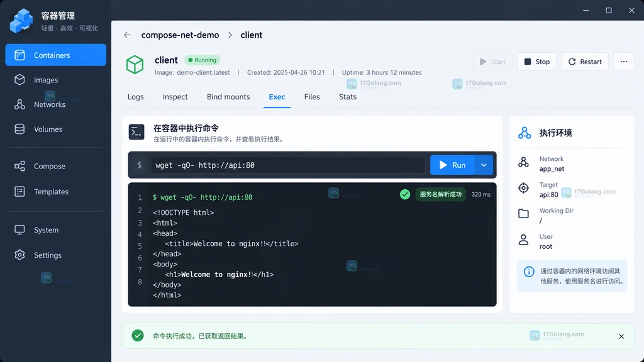
Task: Click the Image demo-client:latest text
Action: pyautogui.click(x=192, y=72)
